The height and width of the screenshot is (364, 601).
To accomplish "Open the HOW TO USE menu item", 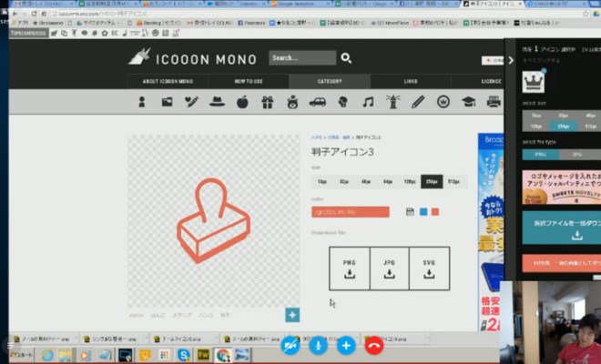I will click(x=249, y=81).
